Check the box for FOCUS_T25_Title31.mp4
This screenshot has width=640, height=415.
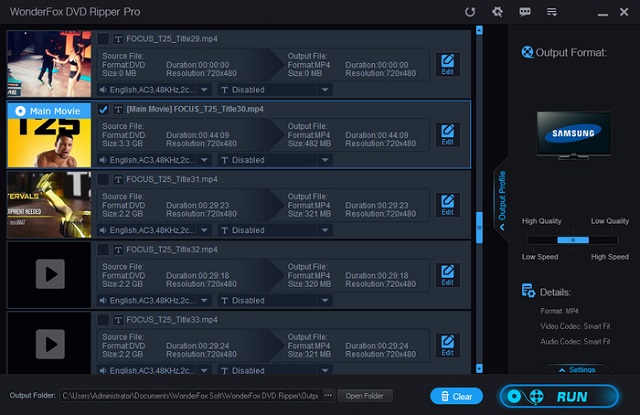(103, 180)
